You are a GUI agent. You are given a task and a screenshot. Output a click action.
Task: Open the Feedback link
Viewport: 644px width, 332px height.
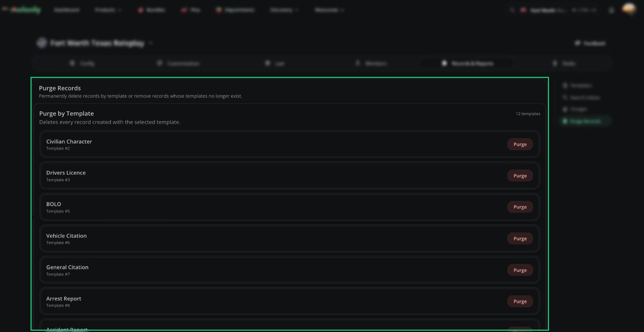click(x=590, y=43)
